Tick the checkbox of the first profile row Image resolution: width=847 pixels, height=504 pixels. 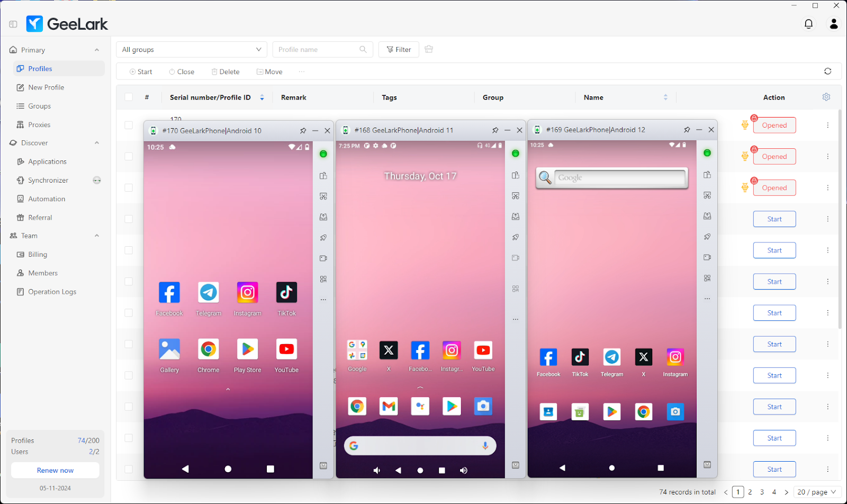129,125
